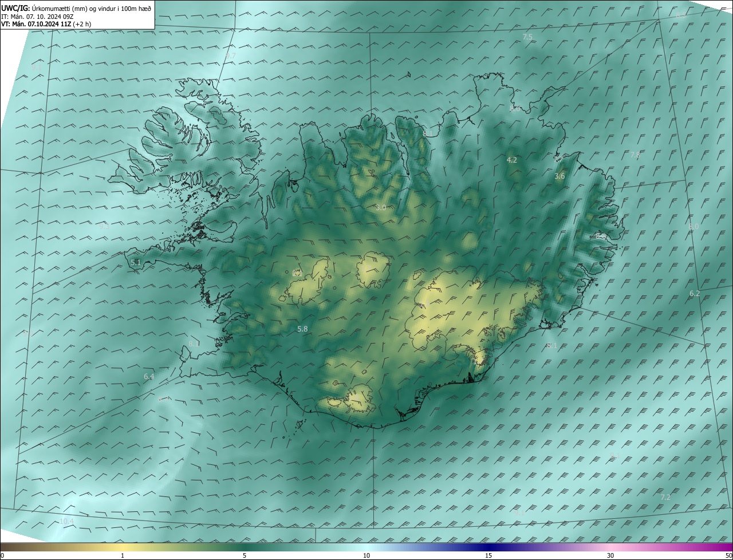Click the 7.8 value label on the map
The image size is (733, 560).
click(635, 155)
